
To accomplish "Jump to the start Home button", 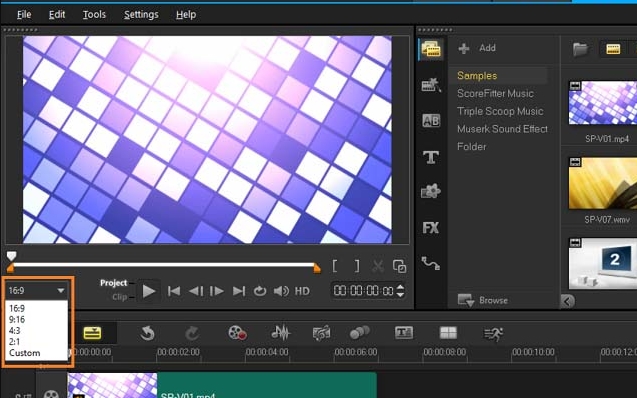I will [x=174, y=291].
